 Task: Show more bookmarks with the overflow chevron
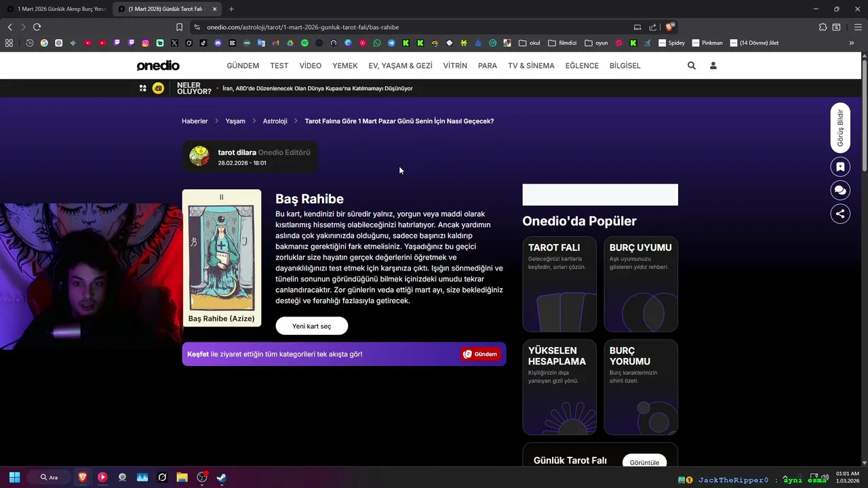click(x=852, y=43)
